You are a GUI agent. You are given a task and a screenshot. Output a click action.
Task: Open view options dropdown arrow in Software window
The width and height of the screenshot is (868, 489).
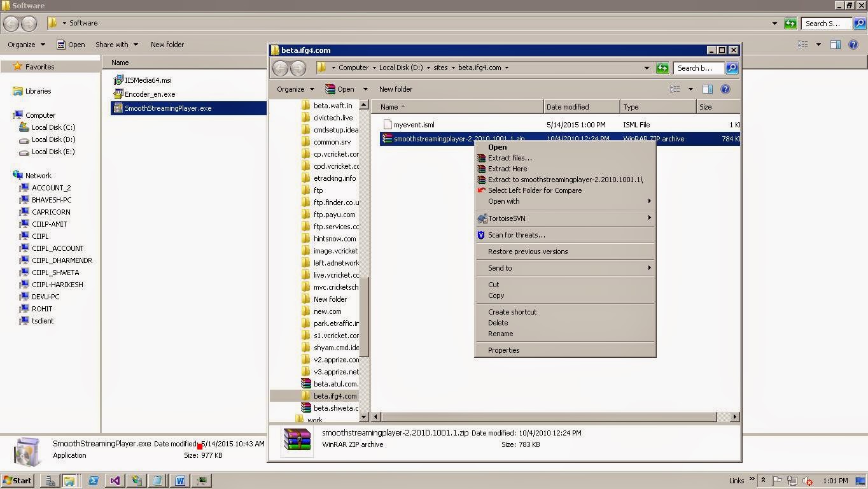[x=818, y=45]
